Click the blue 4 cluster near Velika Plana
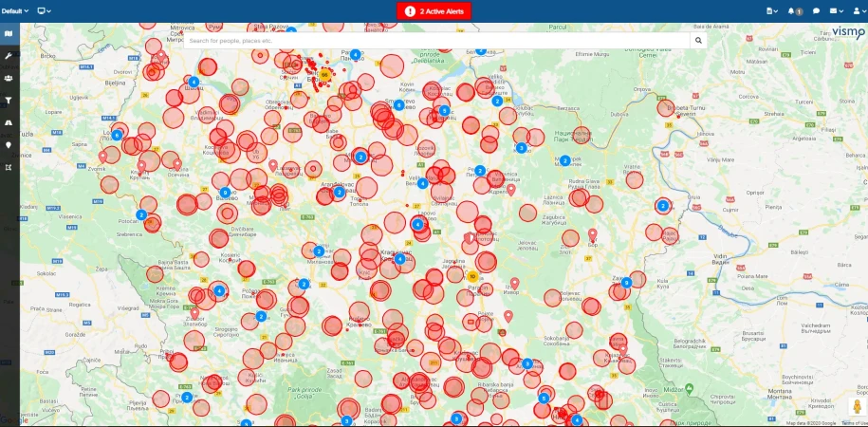This screenshot has width=868, height=427. coord(422,183)
